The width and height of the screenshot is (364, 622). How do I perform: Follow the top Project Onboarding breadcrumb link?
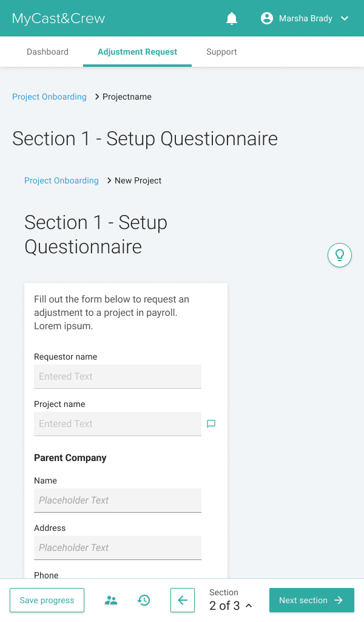pyautogui.click(x=49, y=97)
